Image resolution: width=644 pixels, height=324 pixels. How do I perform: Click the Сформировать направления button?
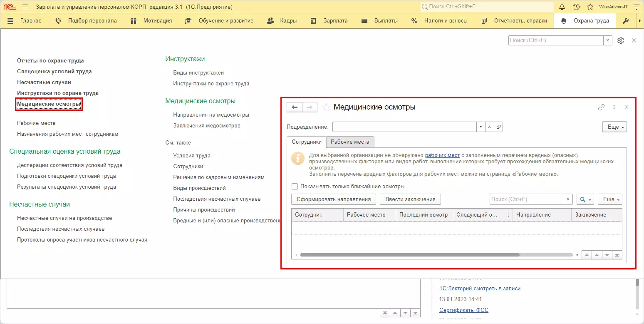(x=334, y=199)
